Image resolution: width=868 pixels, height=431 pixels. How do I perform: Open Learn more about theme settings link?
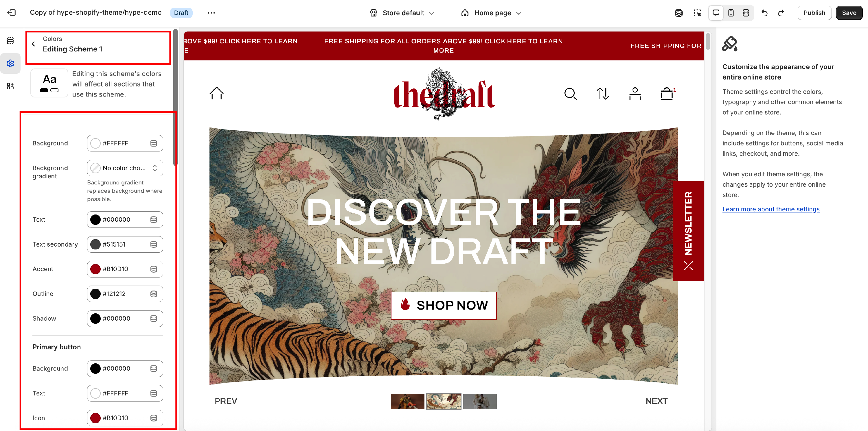[771, 209]
